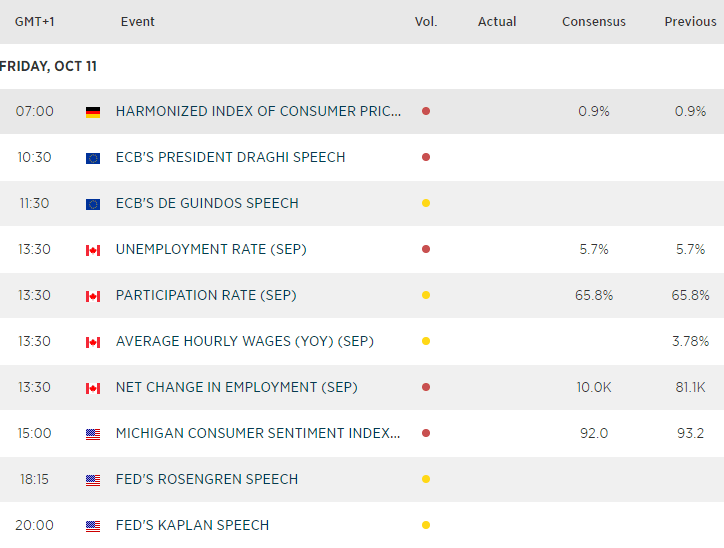Click EU flag next to Draghi speech
This screenshot has width=724, height=548.
(93, 158)
